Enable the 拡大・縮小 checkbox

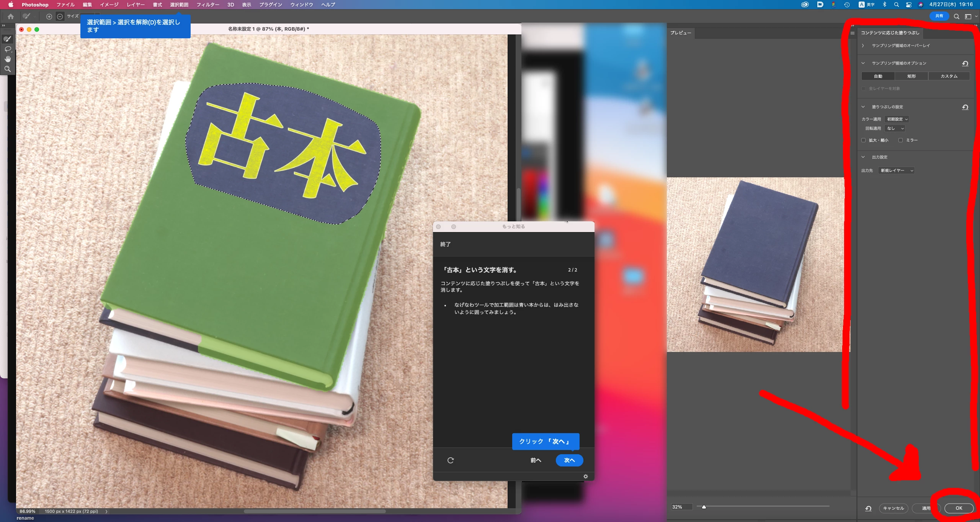coord(864,140)
